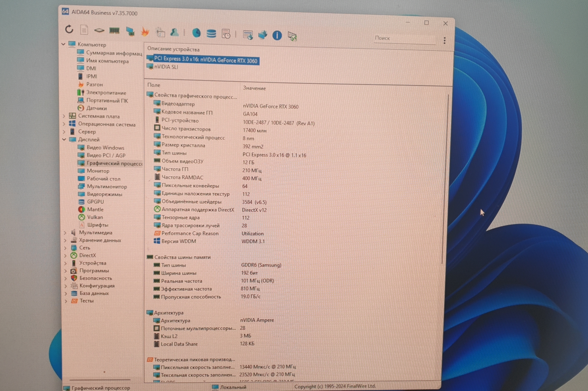Expand the Системная плата node
Viewport: 588px width, 391px height.
pyautogui.click(x=64, y=116)
